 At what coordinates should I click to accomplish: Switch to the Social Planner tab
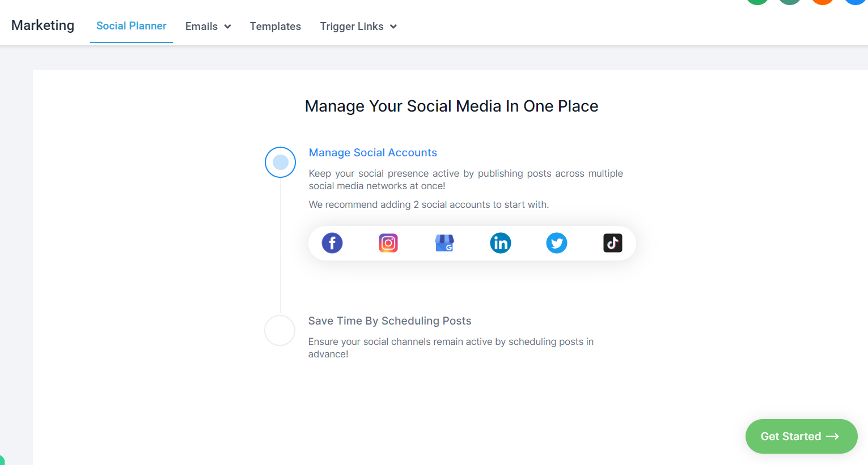point(132,26)
